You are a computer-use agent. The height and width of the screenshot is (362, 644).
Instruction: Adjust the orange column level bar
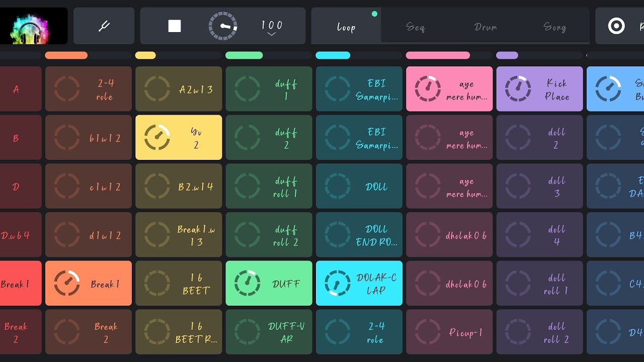click(x=88, y=55)
